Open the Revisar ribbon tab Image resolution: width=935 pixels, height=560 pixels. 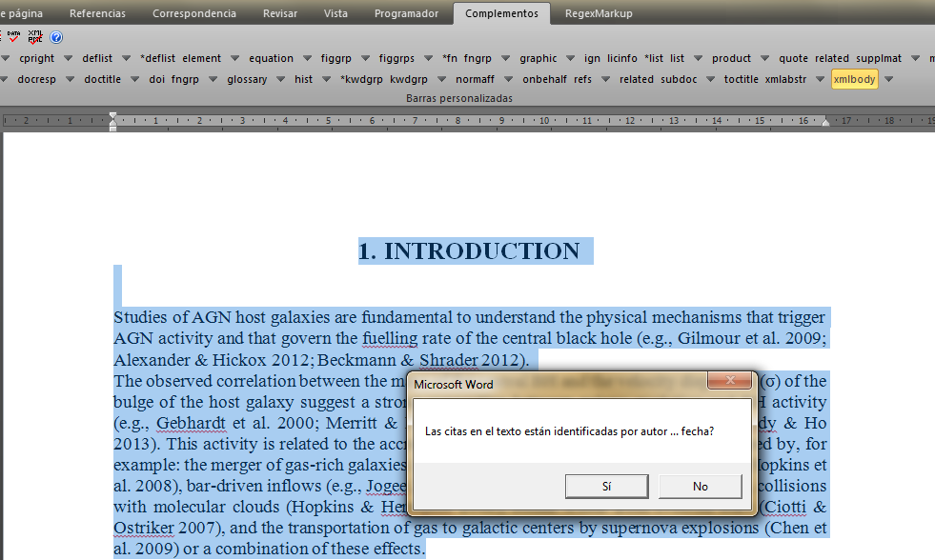tap(280, 13)
